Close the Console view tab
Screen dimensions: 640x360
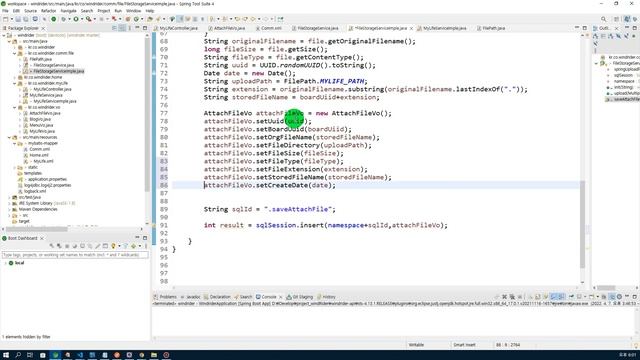[280, 297]
